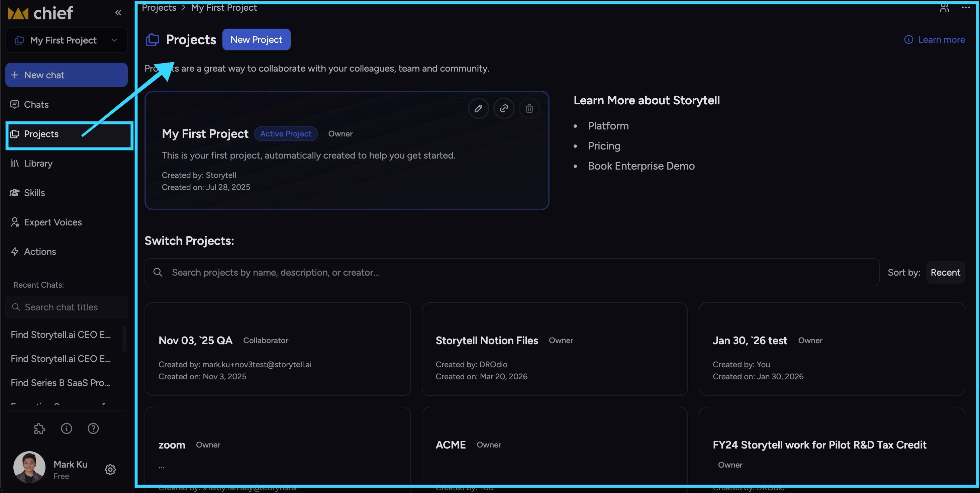
Task: Open Expert Voices in the sidebar
Action: tap(67, 222)
